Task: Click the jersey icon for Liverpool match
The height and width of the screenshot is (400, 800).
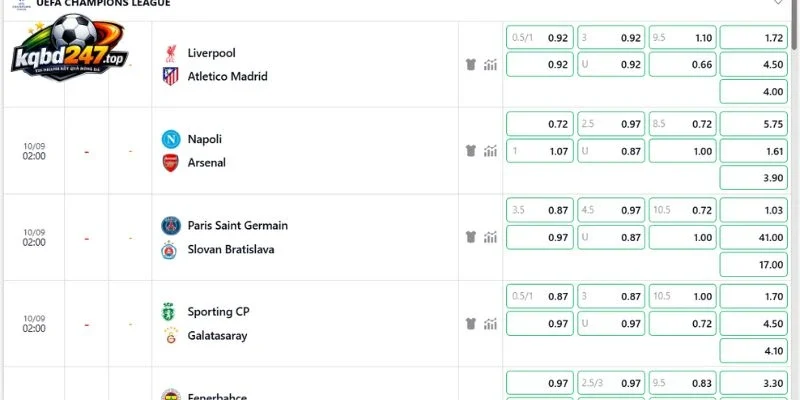Action: [471, 65]
